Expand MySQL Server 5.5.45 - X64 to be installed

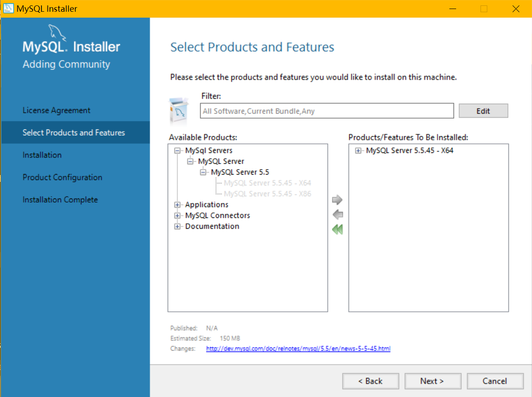358,151
